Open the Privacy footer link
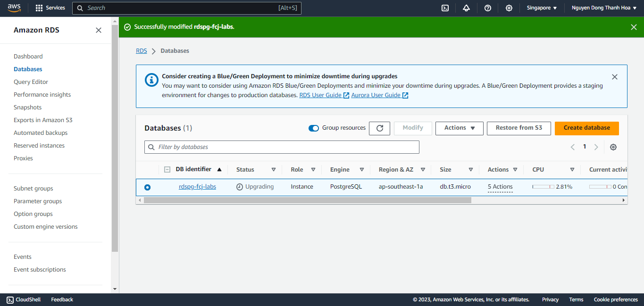 [x=550, y=299]
